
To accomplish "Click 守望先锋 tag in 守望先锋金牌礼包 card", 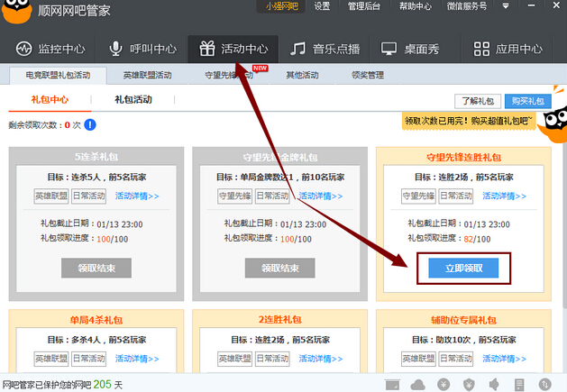I will click(x=234, y=196).
